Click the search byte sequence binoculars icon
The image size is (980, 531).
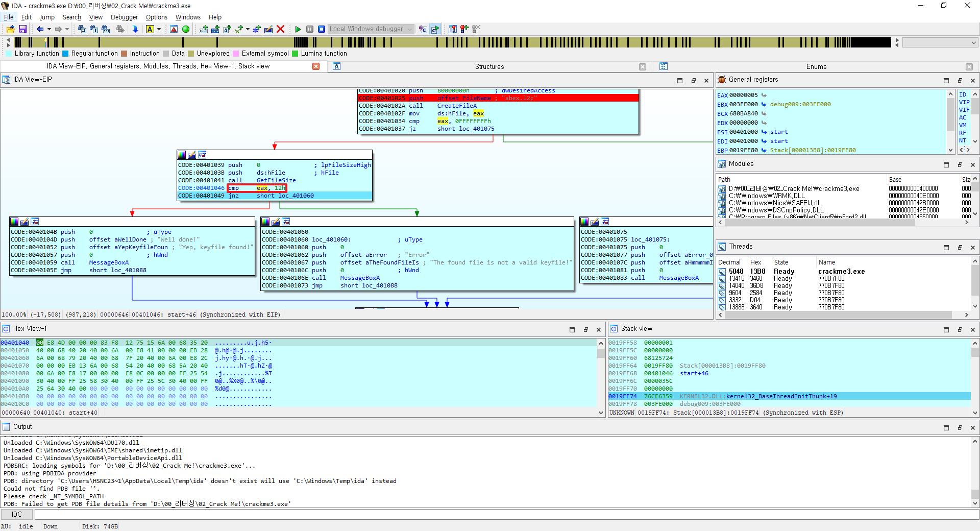tap(106, 29)
